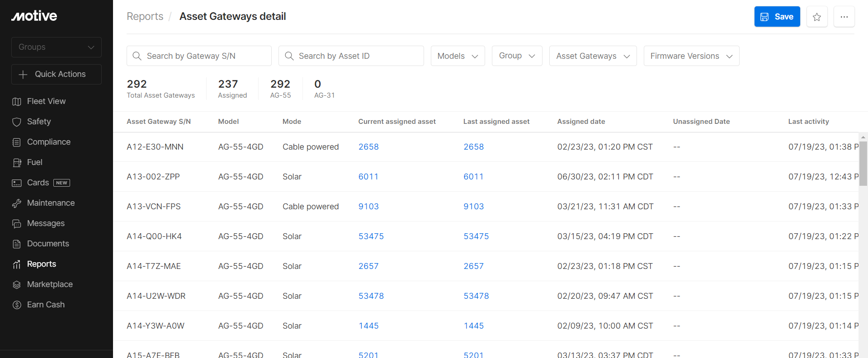Open Fleet View map icon
Screen dimensions: 868x358
(17, 102)
